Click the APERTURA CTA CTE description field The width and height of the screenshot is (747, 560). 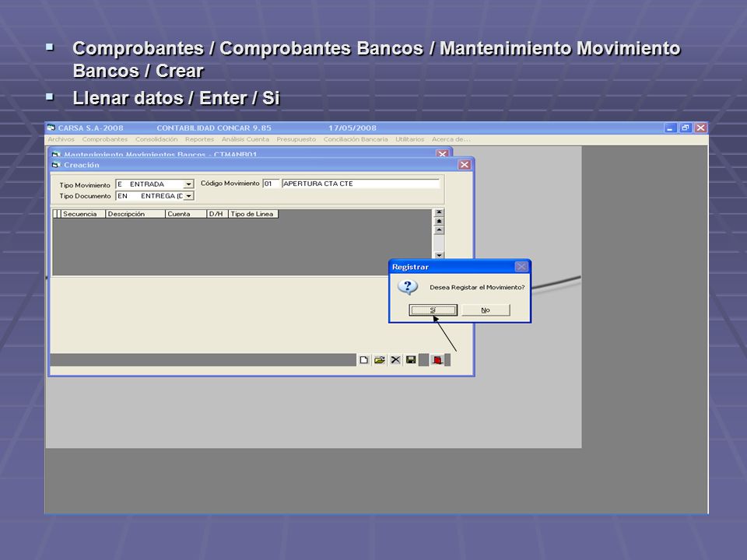360,184
